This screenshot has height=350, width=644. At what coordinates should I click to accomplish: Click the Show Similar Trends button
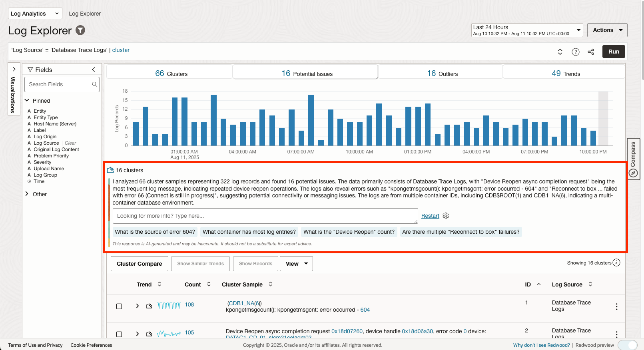tap(201, 264)
